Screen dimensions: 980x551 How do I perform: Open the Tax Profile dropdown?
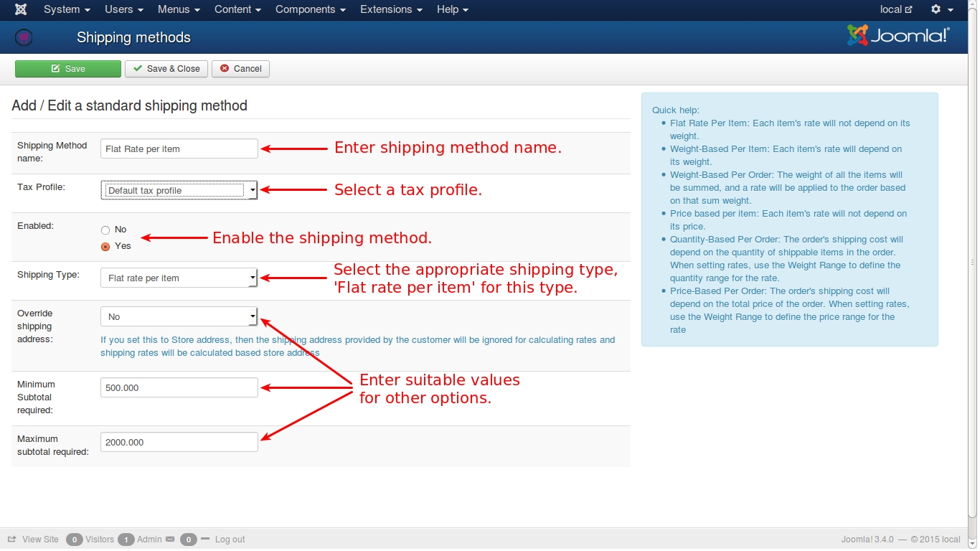179,190
